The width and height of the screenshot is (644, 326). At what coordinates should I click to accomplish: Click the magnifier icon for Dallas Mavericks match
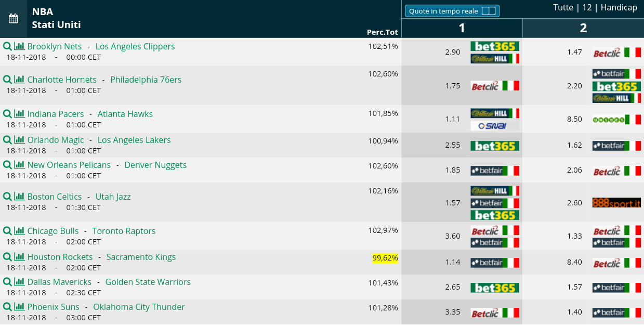[x=7, y=282]
